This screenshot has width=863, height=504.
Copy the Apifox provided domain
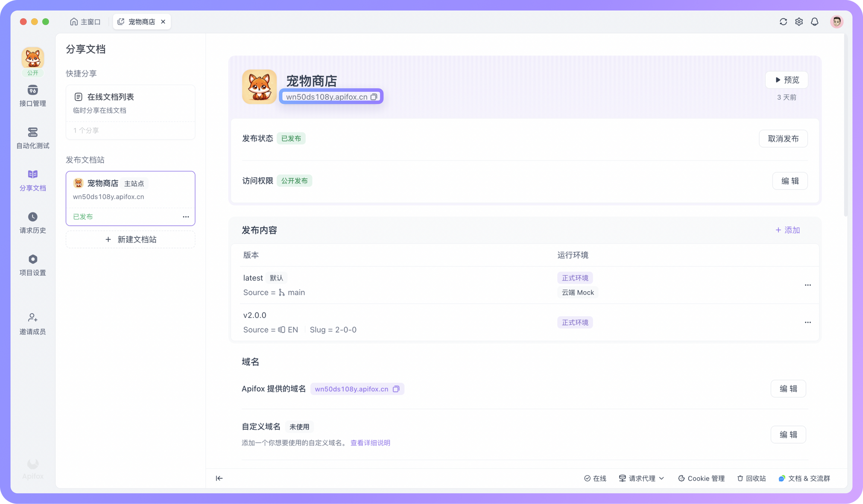pos(396,389)
